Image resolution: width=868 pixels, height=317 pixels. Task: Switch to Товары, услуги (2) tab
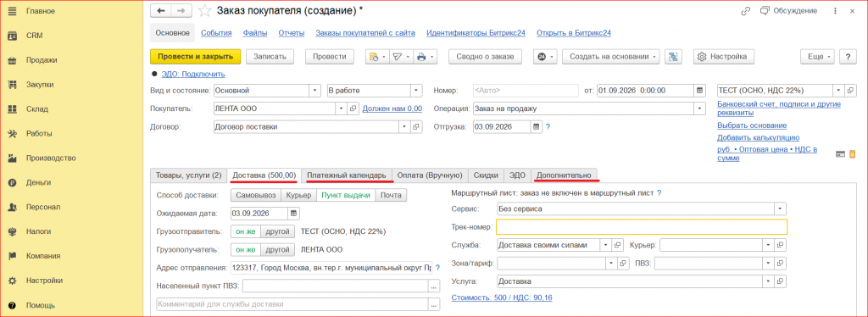click(x=189, y=175)
